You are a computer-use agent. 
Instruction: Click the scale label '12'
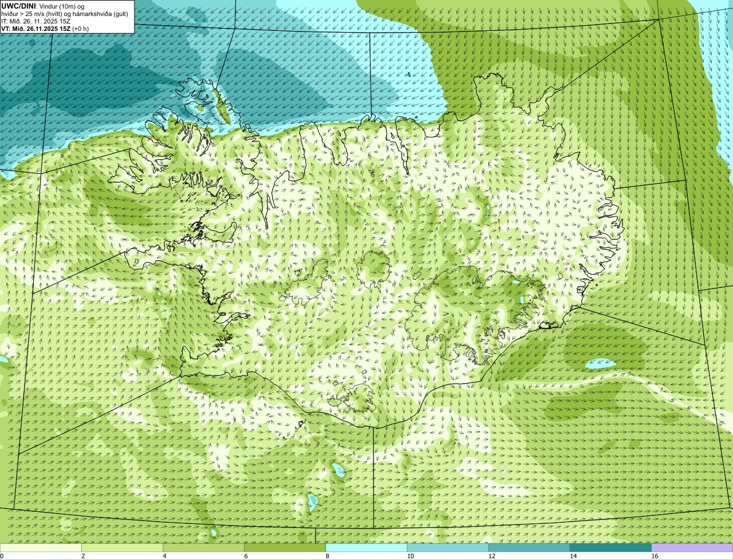click(491, 556)
